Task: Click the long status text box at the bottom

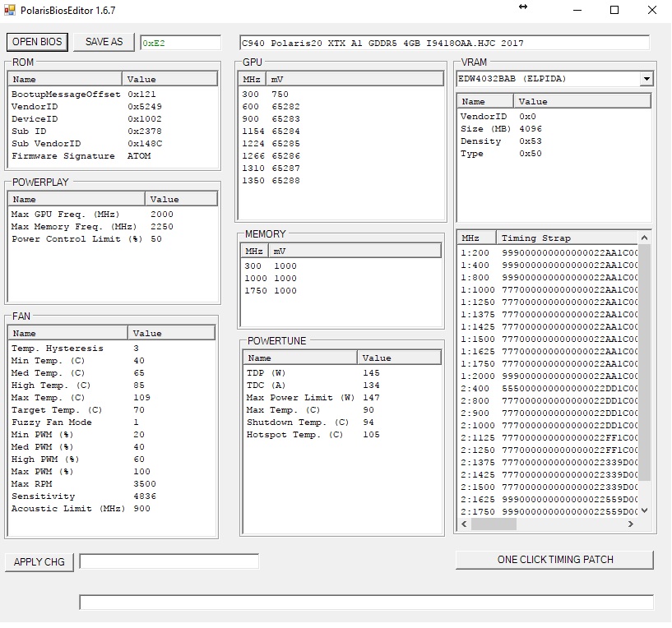Action: [x=366, y=602]
